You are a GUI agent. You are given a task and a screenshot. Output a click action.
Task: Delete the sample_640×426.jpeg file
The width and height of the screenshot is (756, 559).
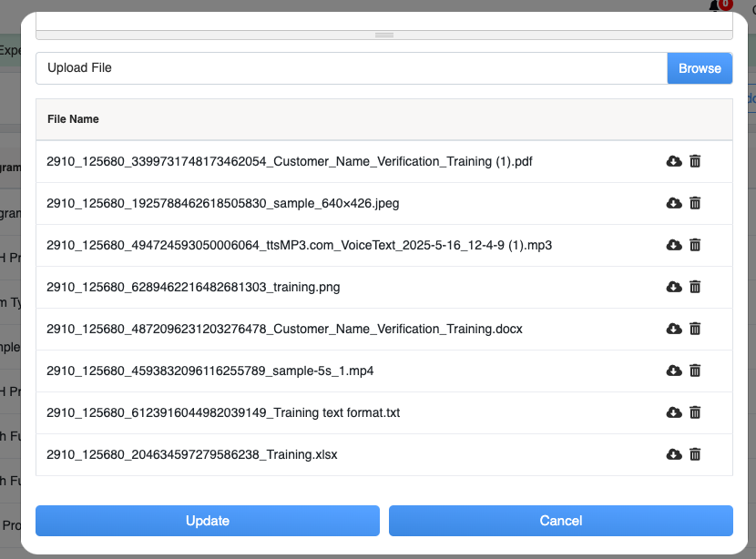click(x=695, y=203)
